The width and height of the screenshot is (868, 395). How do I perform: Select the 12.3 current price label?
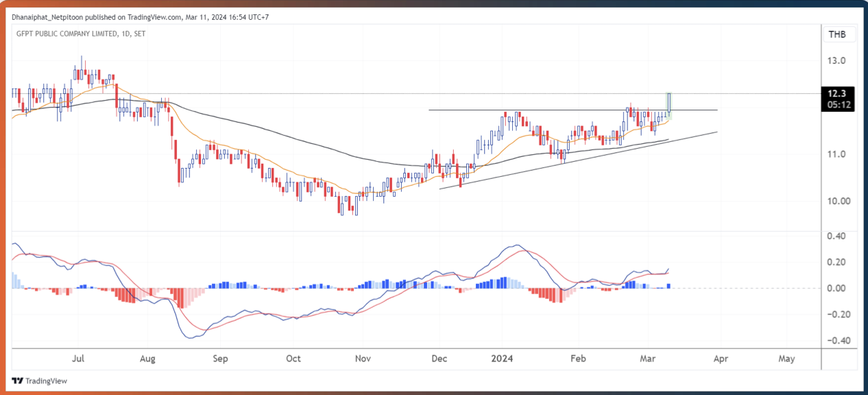point(836,94)
